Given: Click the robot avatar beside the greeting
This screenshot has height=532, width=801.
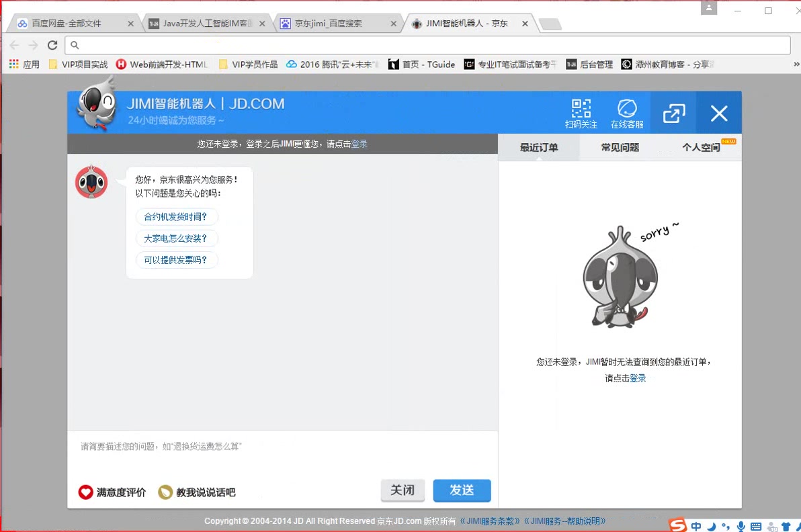Looking at the screenshot, I should click(91, 182).
